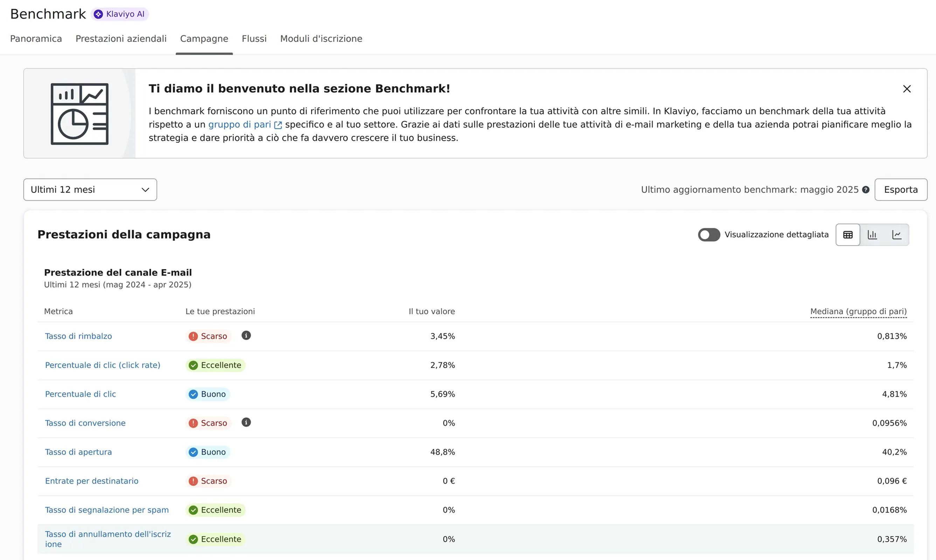Image resolution: width=936 pixels, height=560 pixels.
Task: Click info icon beside Tasso di conversione
Action: click(x=246, y=422)
